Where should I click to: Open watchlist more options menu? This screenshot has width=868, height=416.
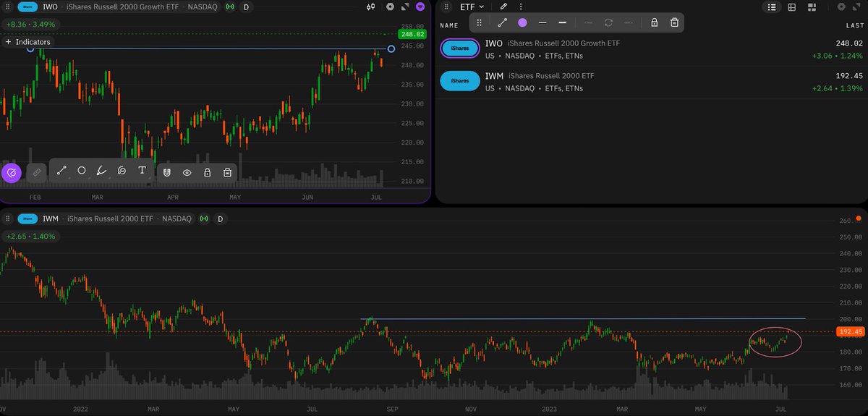521,7
